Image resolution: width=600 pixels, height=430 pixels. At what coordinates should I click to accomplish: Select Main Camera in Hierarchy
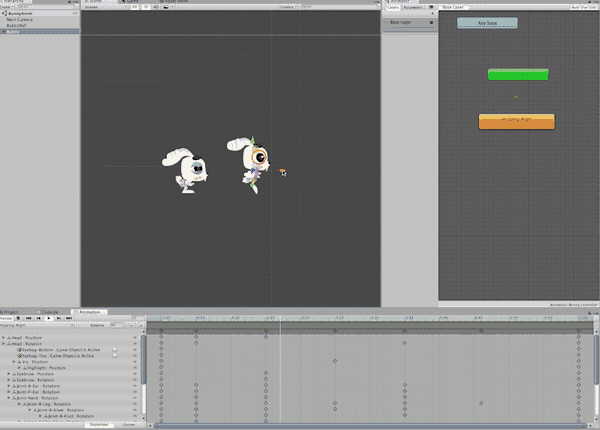20,20
